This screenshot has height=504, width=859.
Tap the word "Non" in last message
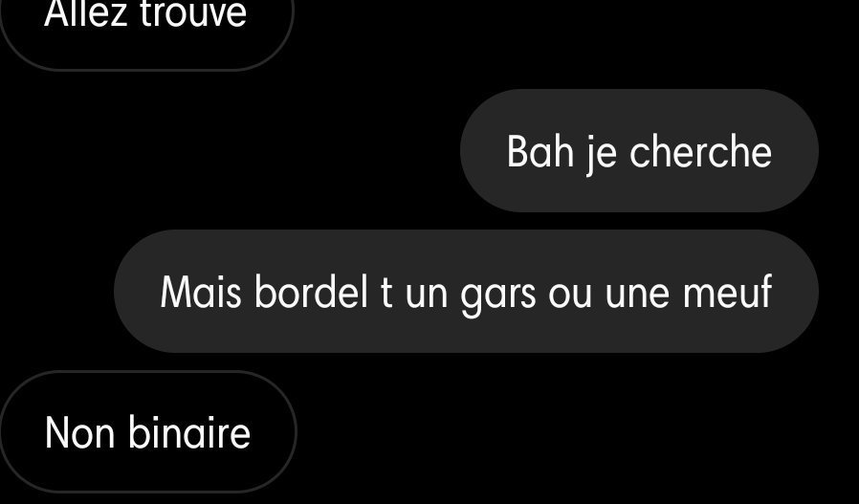point(80,433)
